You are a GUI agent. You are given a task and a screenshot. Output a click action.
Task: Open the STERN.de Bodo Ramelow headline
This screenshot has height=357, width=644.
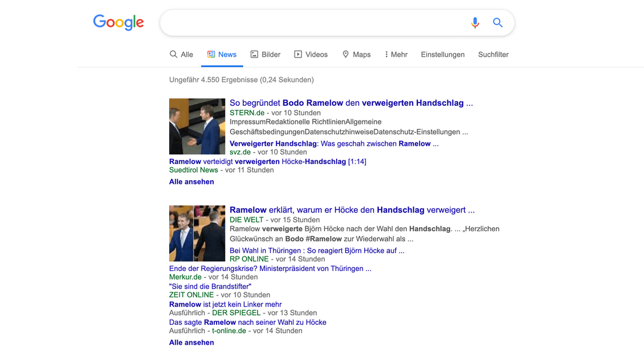click(351, 103)
